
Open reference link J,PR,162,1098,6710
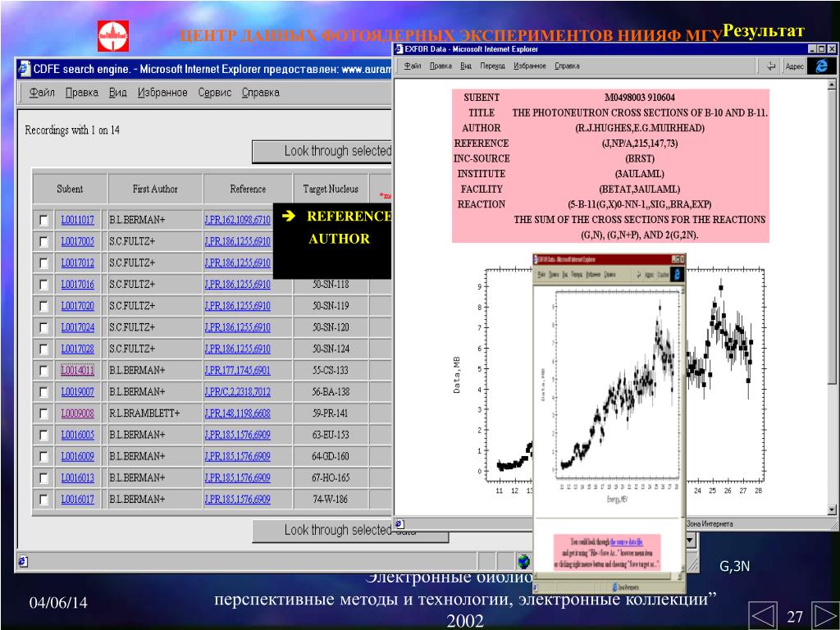pos(237,220)
